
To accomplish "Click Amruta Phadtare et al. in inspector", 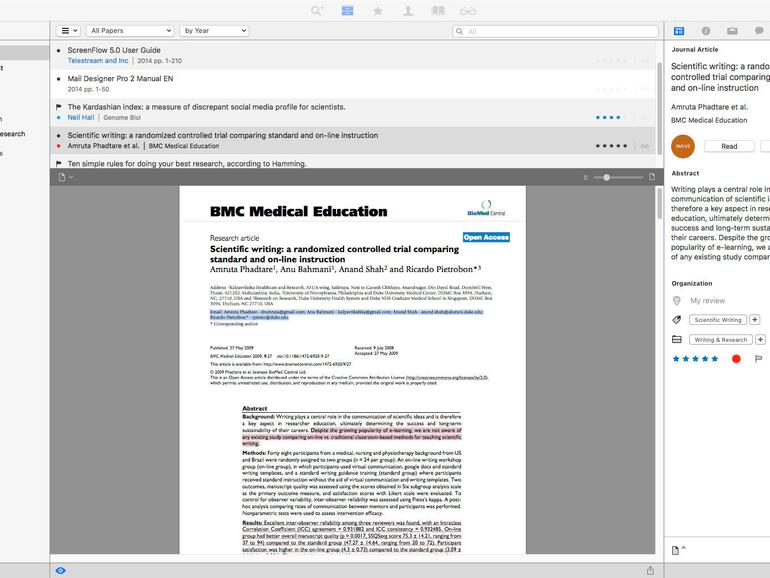I will coord(709,107).
